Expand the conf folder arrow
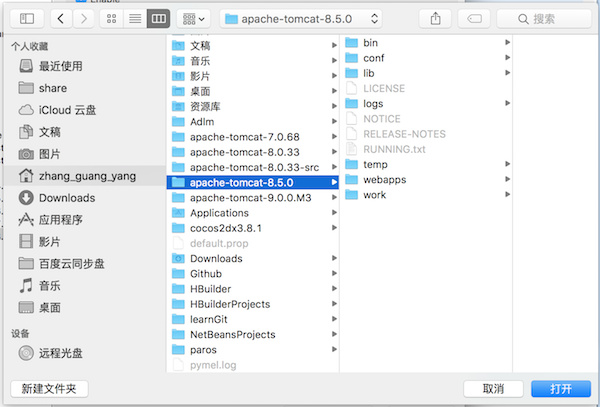The width and height of the screenshot is (600, 407). pos(507,58)
